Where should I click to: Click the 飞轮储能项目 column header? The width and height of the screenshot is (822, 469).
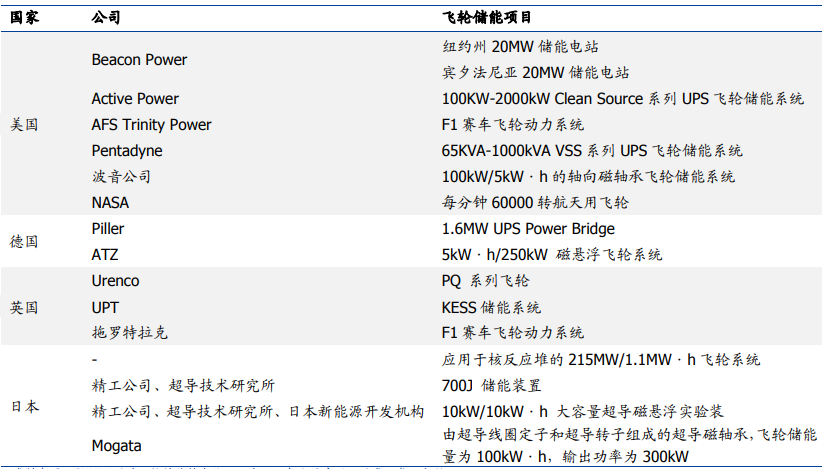[487, 18]
